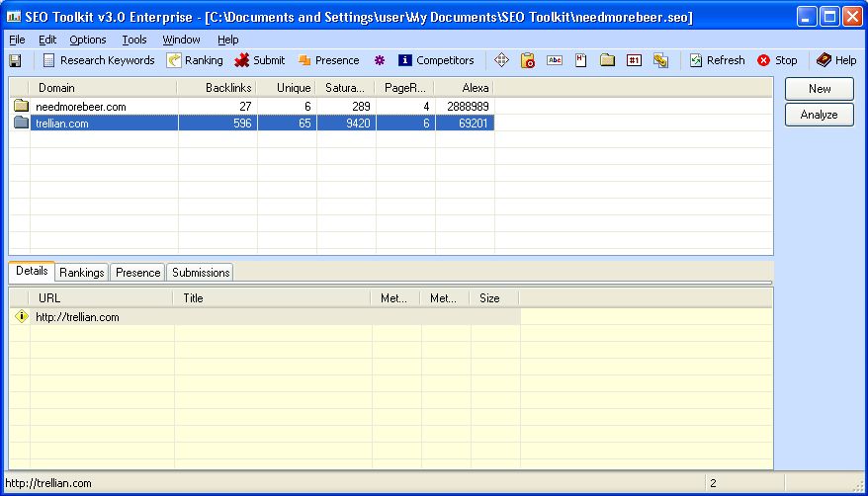Viewport: 868px width, 496px height.
Task: Click the purple gear icon after Presence
Action: (x=379, y=60)
